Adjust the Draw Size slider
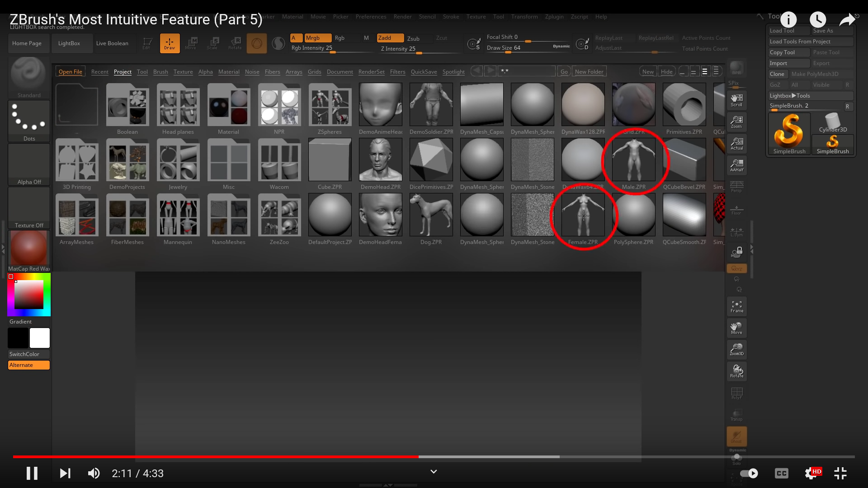 (x=528, y=48)
